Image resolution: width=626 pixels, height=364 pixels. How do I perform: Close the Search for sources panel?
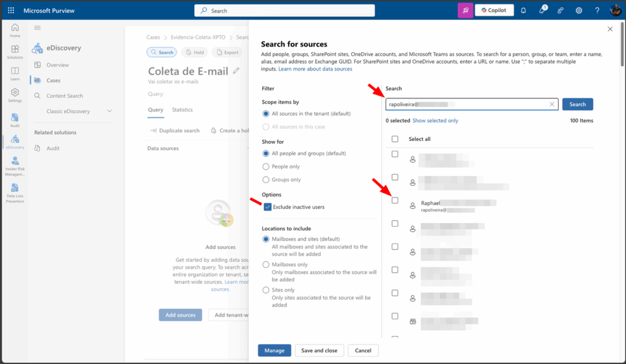coord(610,29)
